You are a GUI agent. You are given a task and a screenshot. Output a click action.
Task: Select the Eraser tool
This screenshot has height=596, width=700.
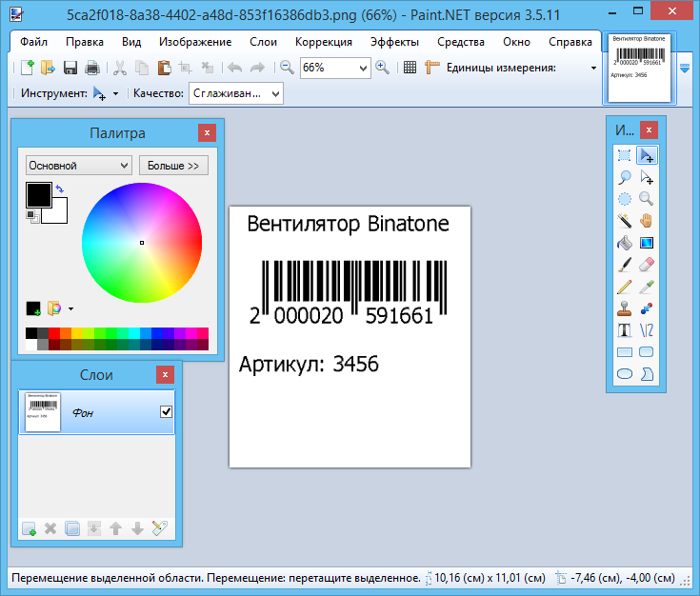(647, 265)
